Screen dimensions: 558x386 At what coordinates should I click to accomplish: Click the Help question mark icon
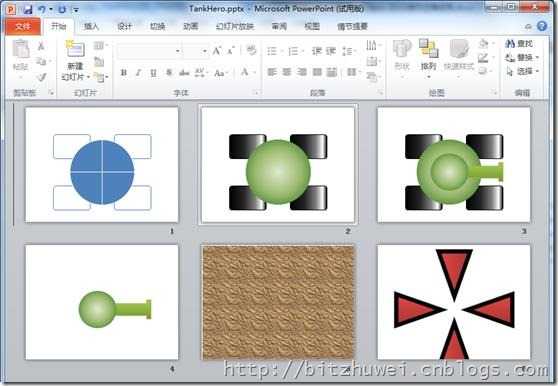pos(542,26)
